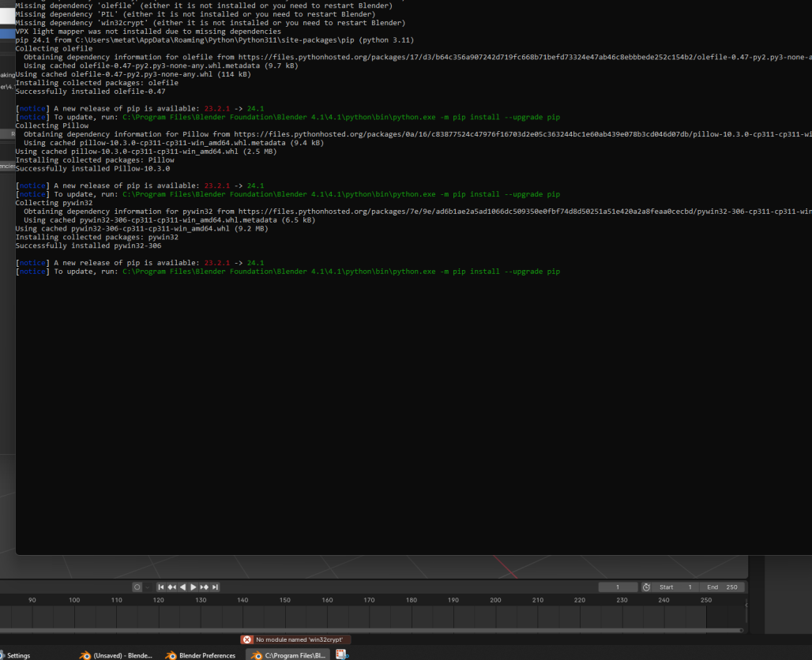Play the animation in reverse
Screen dimensions: 812x660
(182, 587)
